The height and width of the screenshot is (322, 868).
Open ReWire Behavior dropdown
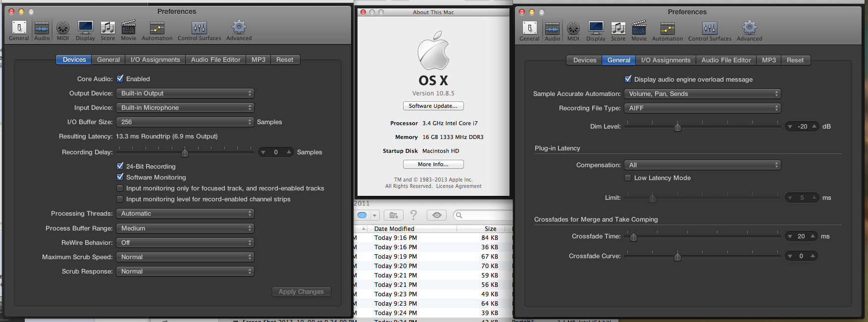pyautogui.click(x=185, y=242)
